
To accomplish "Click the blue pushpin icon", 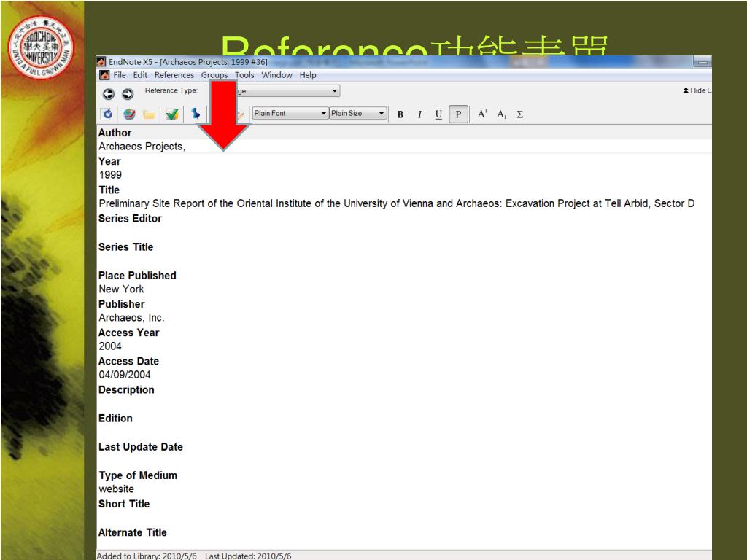I will [x=196, y=114].
